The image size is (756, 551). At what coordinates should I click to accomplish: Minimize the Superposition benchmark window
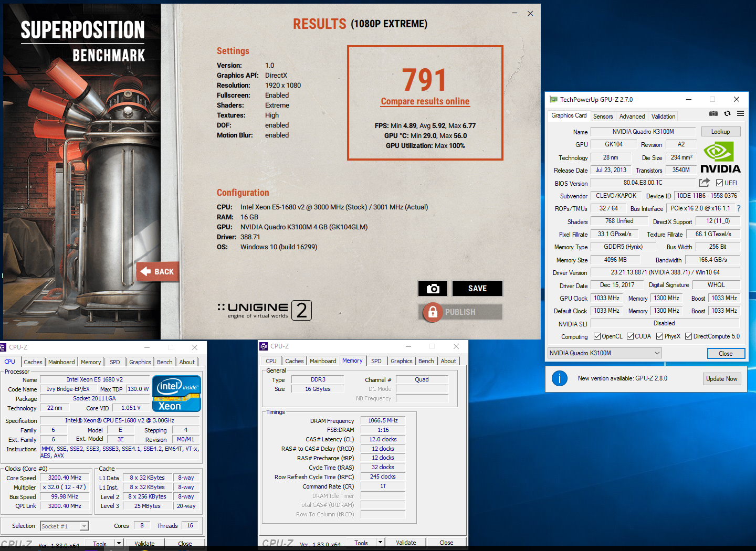pyautogui.click(x=514, y=13)
